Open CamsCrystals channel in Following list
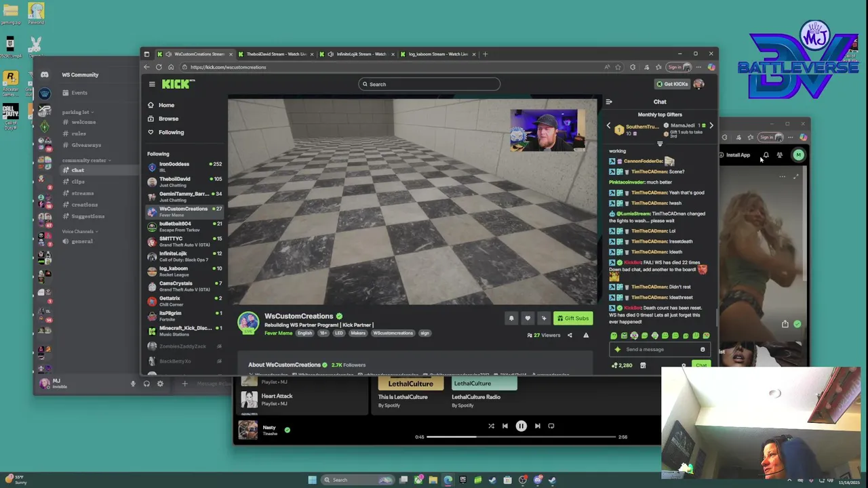The height and width of the screenshot is (488, 868). pos(184,285)
